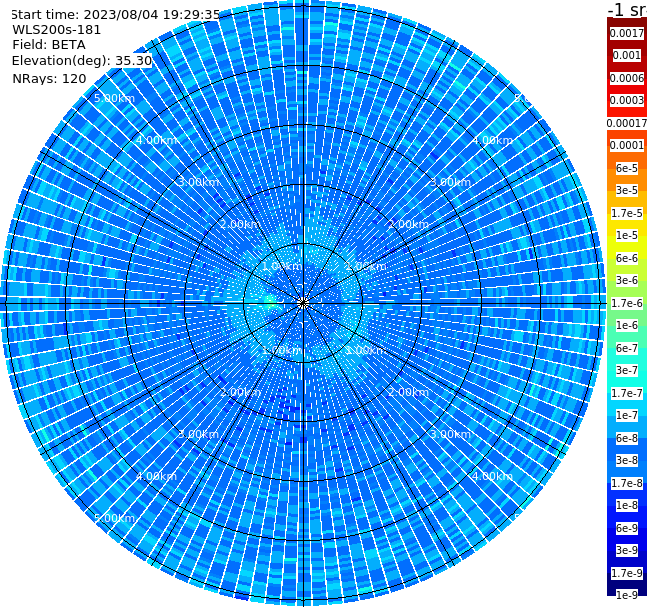Click the '6e-8' colorbar label
Viewport: 647px width, 607px height.
[x=627, y=438]
